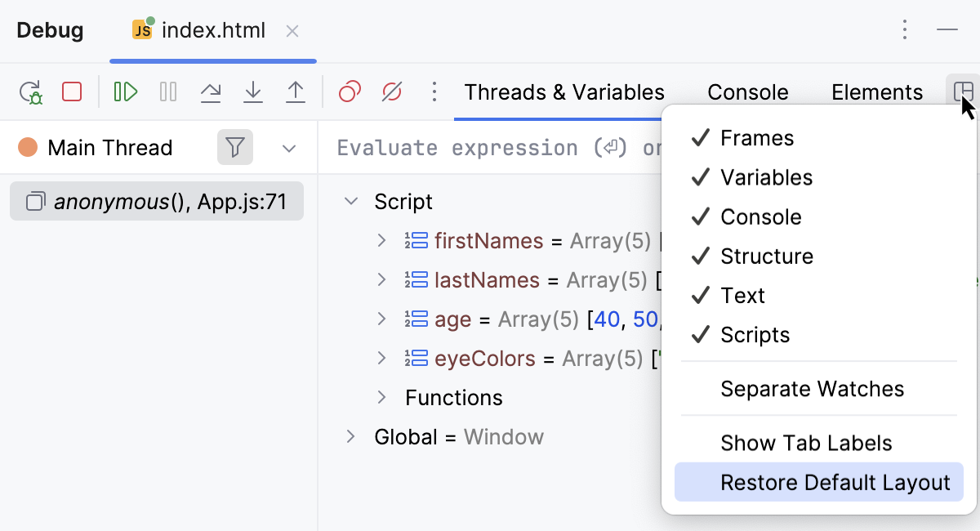Open the Main Thread dropdown
The image size is (980, 531).
pyautogui.click(x=289, y=148)
